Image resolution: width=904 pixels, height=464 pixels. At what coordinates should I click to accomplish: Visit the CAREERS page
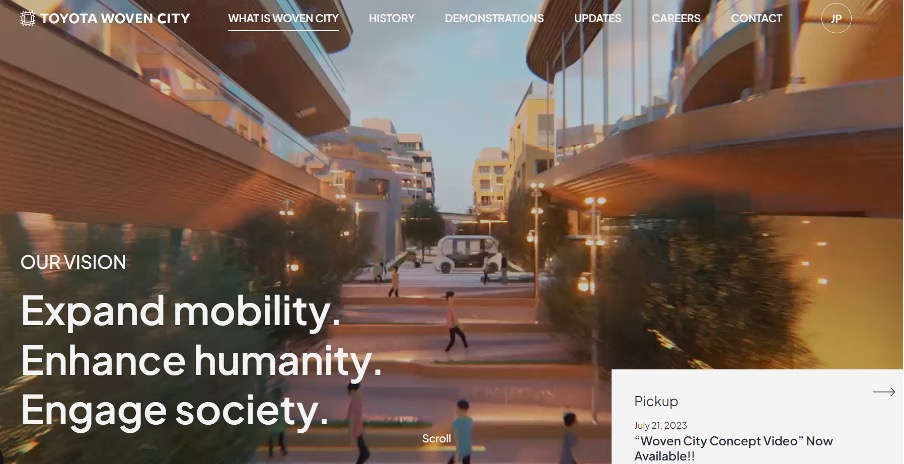[676, 18]
